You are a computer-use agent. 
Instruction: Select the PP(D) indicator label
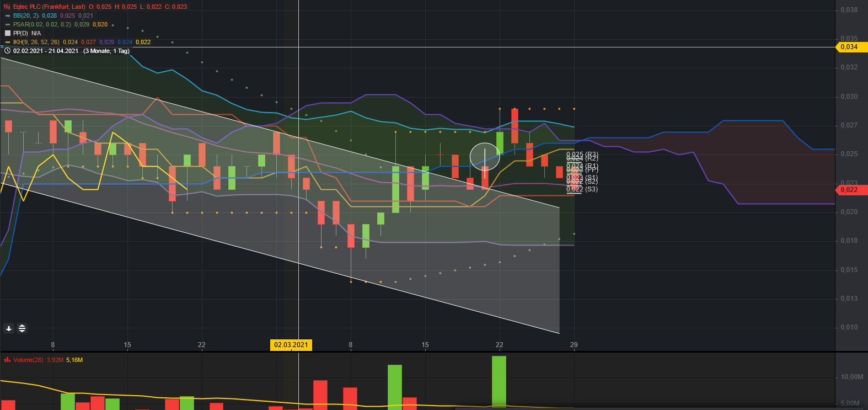tap(20, 33)
